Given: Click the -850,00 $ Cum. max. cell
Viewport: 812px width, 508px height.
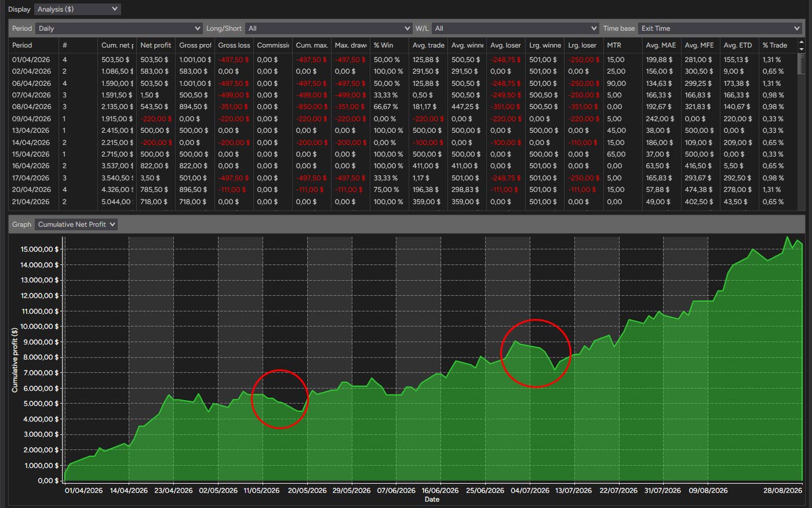Looking at the screenshot, I should click(x=311, y=107).
